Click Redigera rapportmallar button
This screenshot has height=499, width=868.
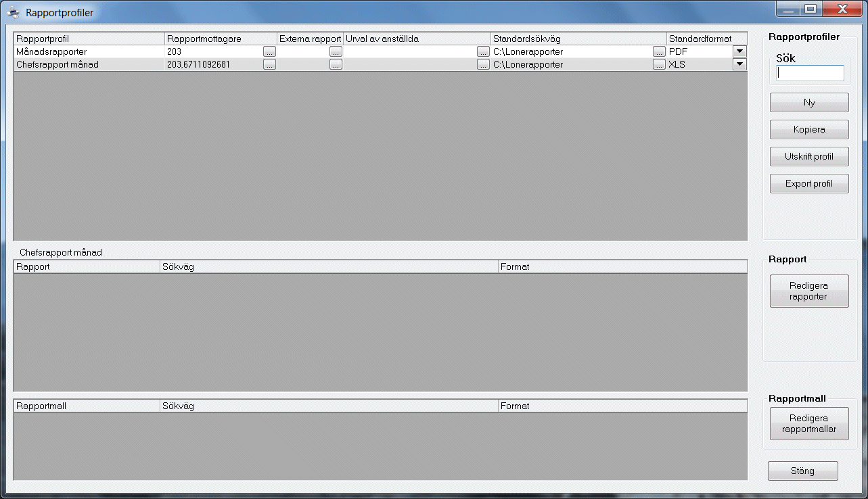pyautogui.click(x=809, y=424)
